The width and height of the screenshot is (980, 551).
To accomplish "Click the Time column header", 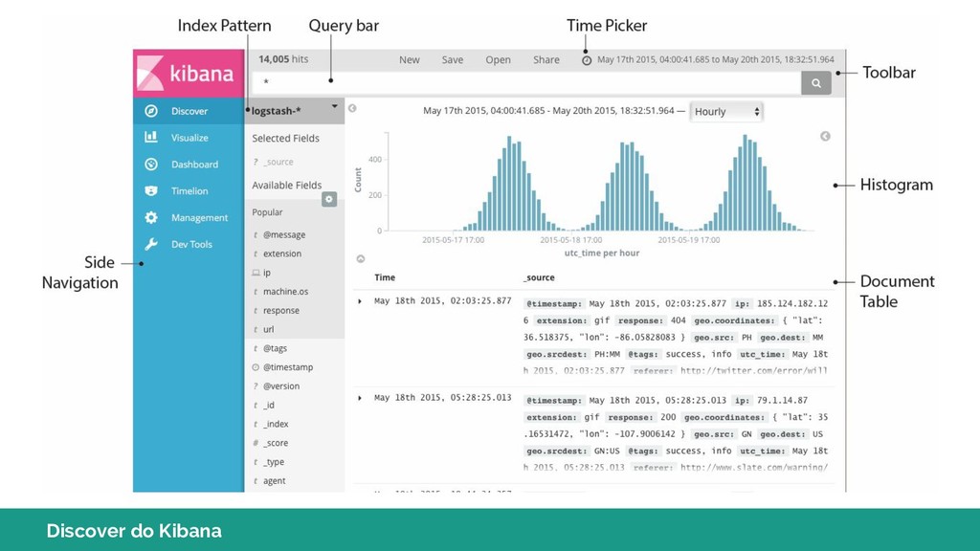I will (x=385, y=277).
